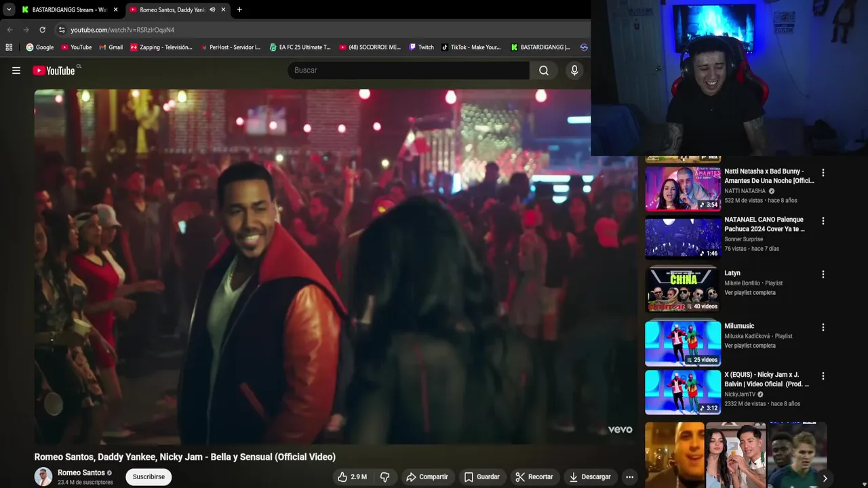Open (48) SOCORRO!! bookmark
The width and height of the screenshot is (868, 488).
tap(370, 47)
